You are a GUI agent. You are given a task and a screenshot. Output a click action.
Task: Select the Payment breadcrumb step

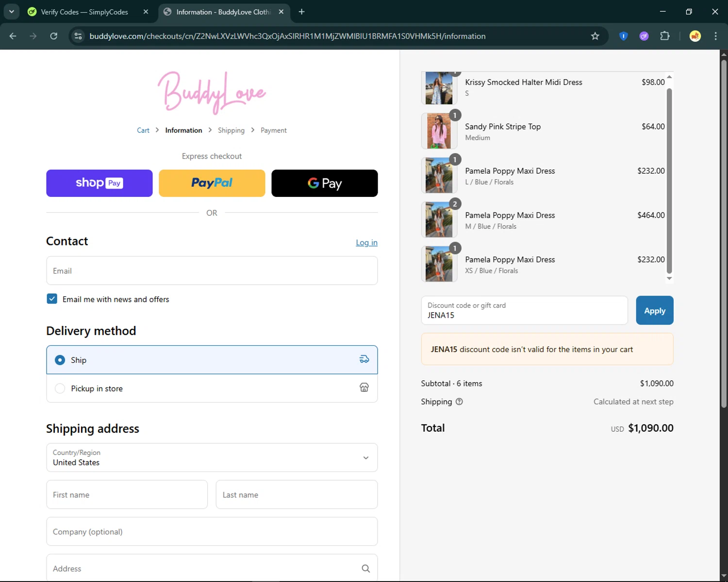(274, 130)
